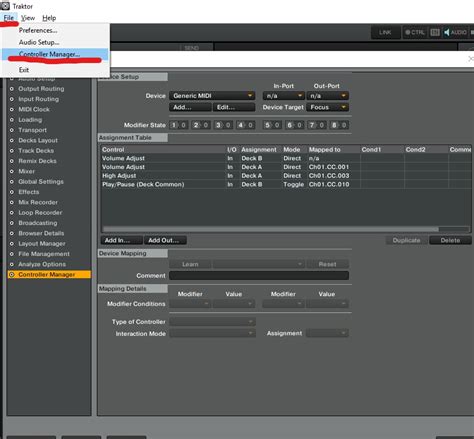Open Layout Manager in the sidebar
This screenshot has width=474, height=439.
[42, 244]
